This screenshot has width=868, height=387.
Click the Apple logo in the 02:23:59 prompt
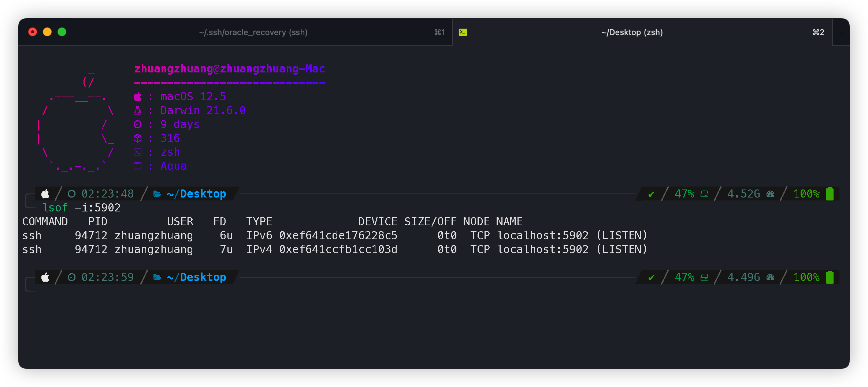[45, 277]
